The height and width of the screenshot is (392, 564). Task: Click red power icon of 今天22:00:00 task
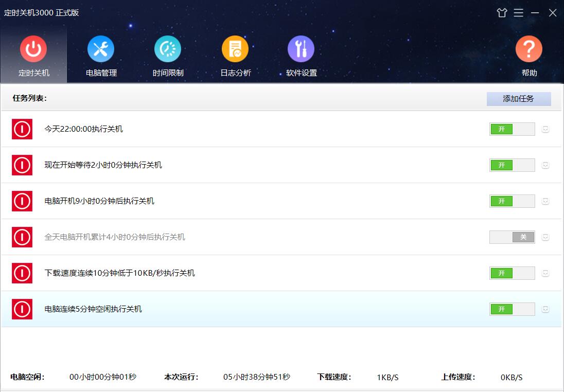[22, 129]
